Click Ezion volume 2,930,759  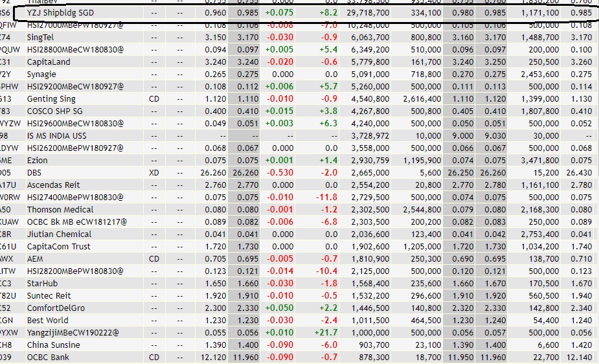370,161
